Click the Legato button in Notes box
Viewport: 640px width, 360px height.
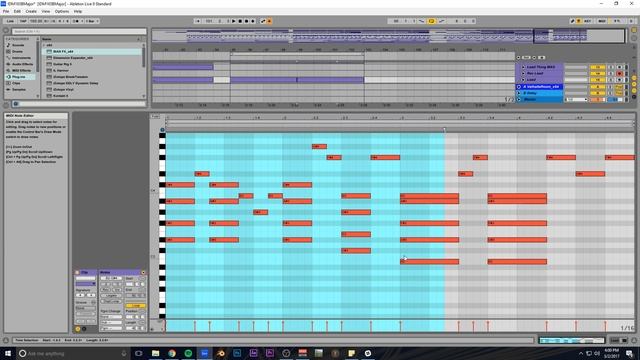111,296
